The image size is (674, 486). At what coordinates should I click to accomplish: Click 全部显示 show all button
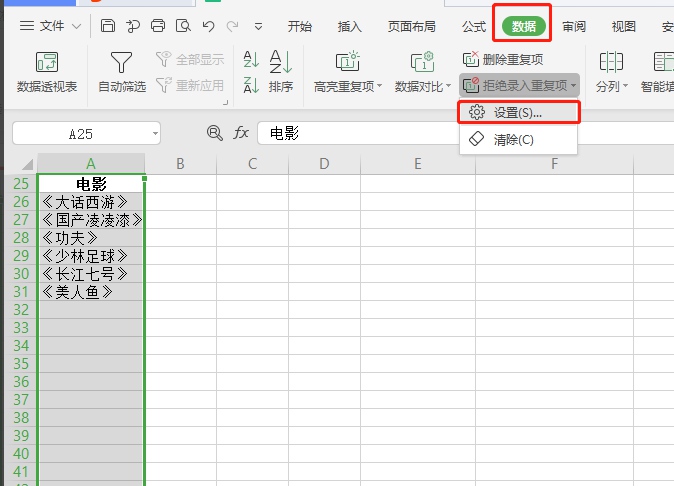pyautogui.click(x=190, y=59)
